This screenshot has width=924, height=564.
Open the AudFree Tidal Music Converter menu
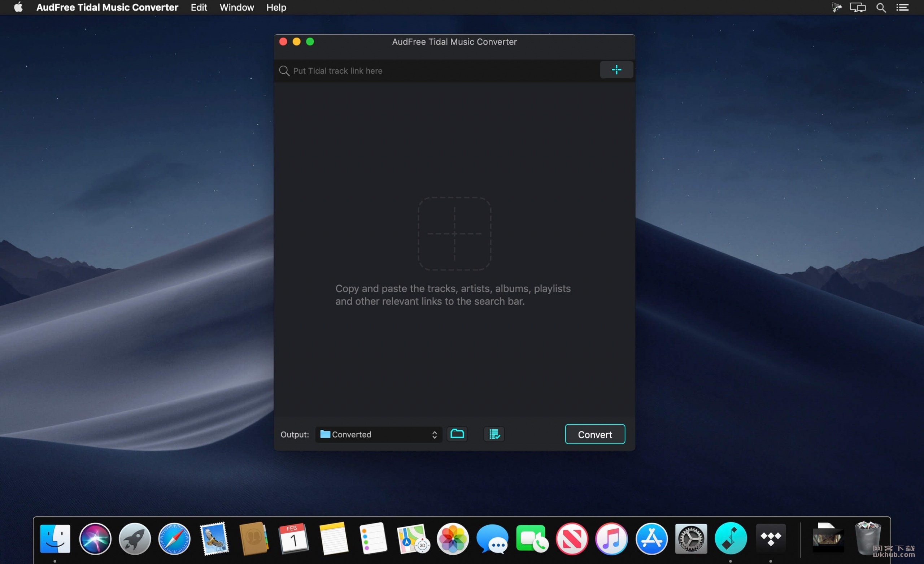[x=107, y=8]
